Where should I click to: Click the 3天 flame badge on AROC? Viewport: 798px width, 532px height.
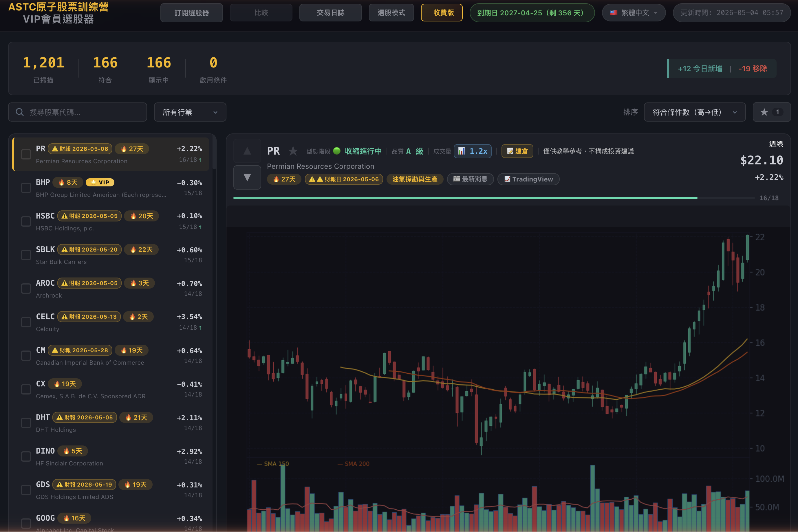point(139,283)
